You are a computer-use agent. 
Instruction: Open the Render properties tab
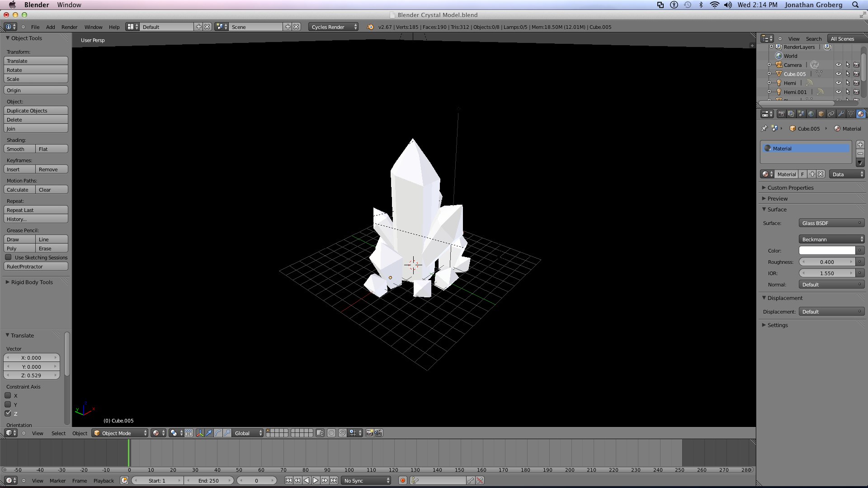(x=781, y=114)
